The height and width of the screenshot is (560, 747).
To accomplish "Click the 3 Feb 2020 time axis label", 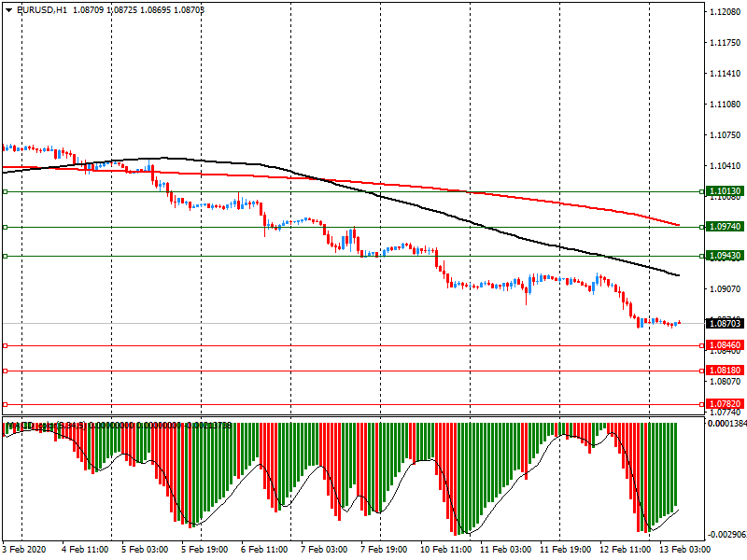I will (25, 549).
